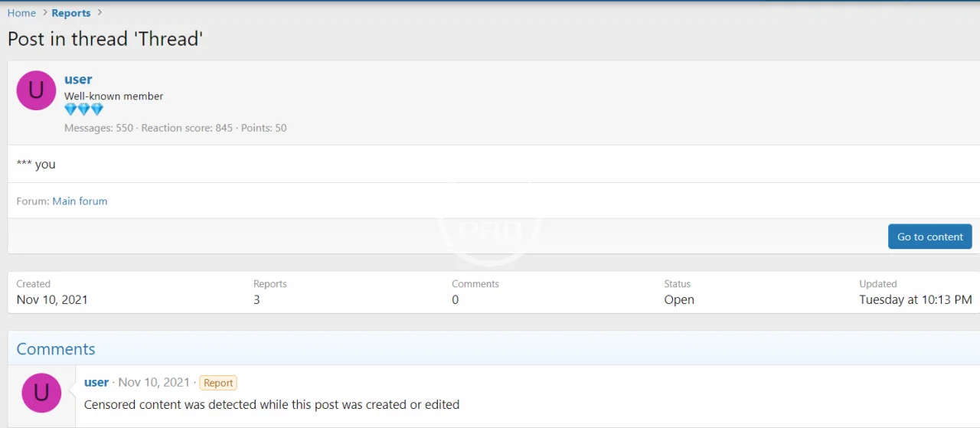The height and width of the screenshot is (428, 980).
Task: Click the reported poster's large avatar
Action: 36,90
